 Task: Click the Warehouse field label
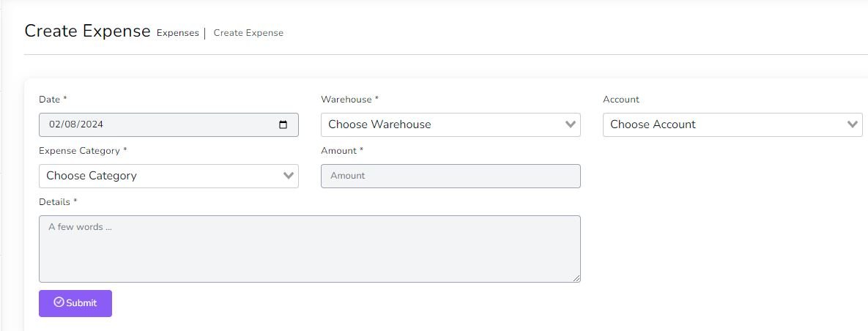(349, 99)
